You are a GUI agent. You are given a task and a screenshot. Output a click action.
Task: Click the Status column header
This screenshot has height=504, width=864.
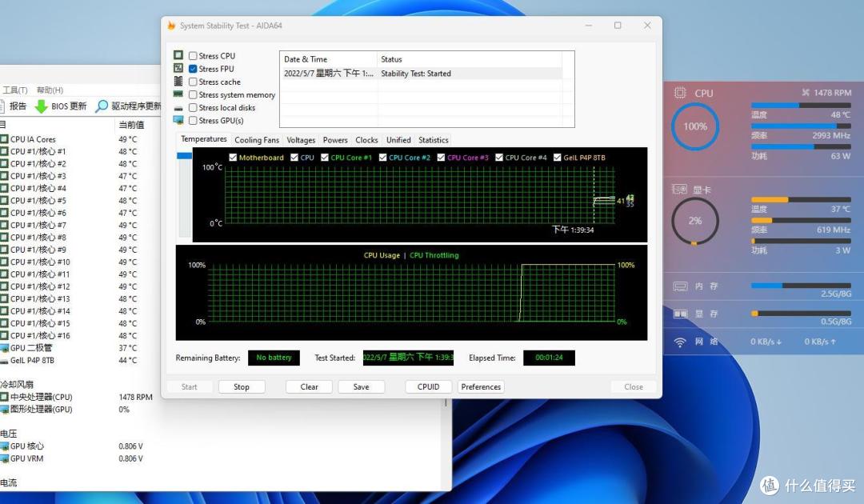pyautogui.click(x=470, y=59)
